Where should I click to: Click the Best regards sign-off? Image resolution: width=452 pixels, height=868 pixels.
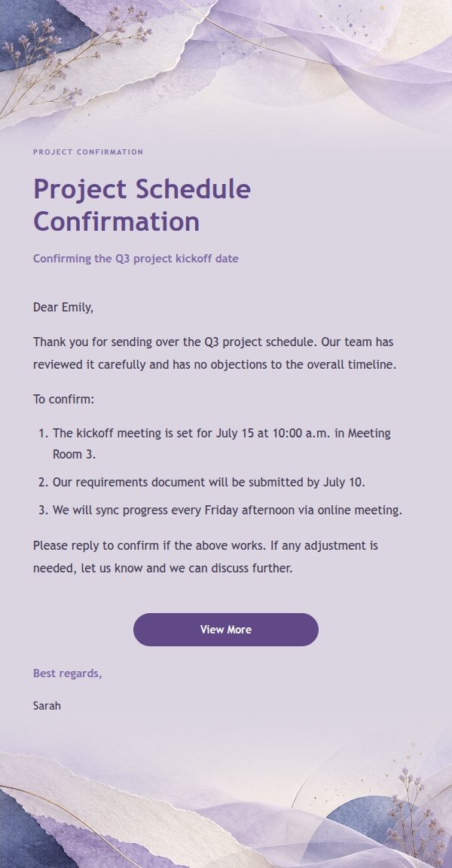click(x=68, y=673)
